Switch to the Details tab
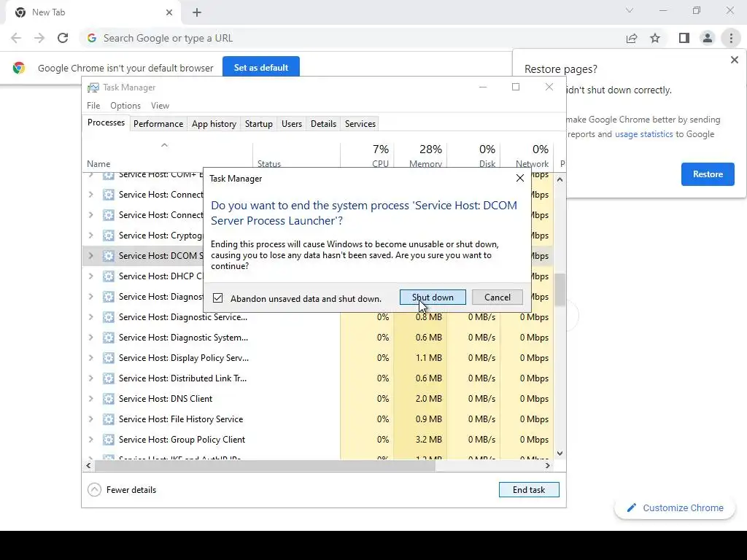Image resolution: width=747 pixels, height=560 pixels. point(323,124)
